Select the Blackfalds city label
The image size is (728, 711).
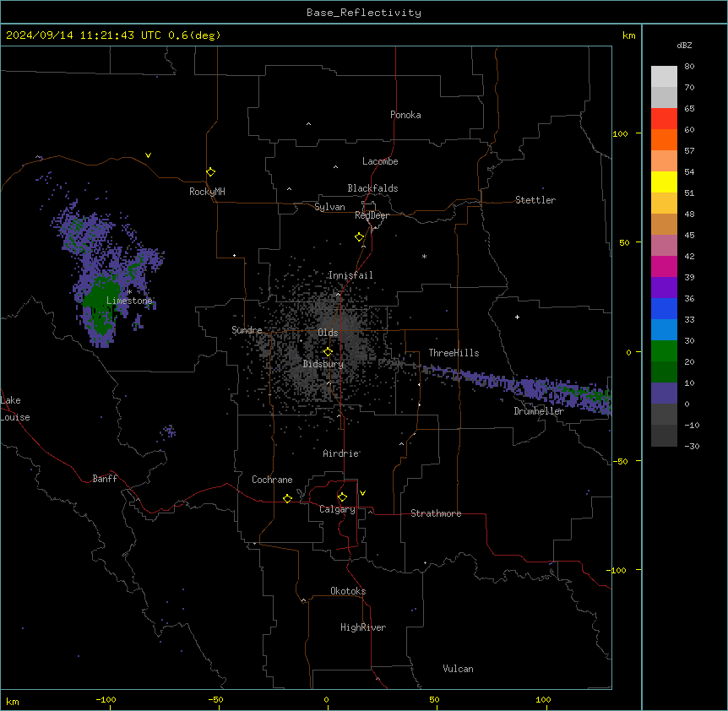click(x=372, y=188)
